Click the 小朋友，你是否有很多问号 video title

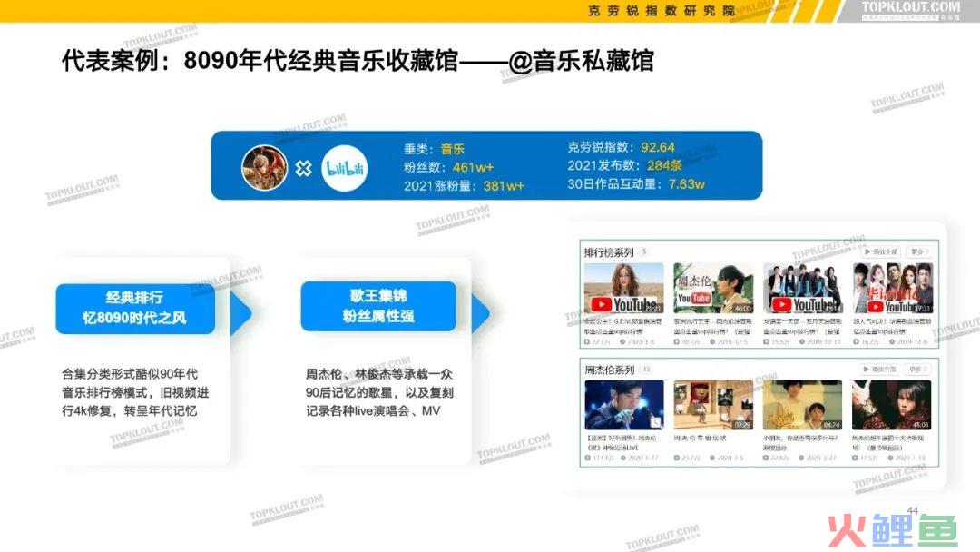pyautogui.click(x=802, y=443)
